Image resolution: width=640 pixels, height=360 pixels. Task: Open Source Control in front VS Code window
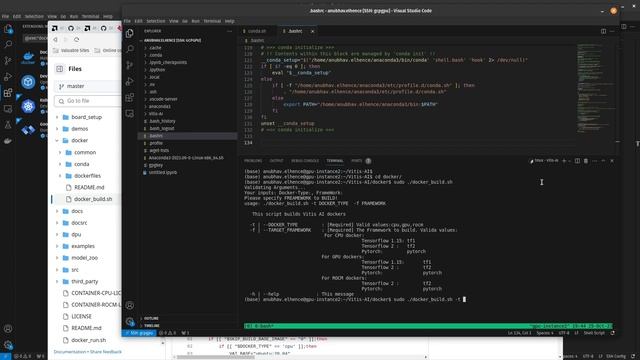click(130, 65)
